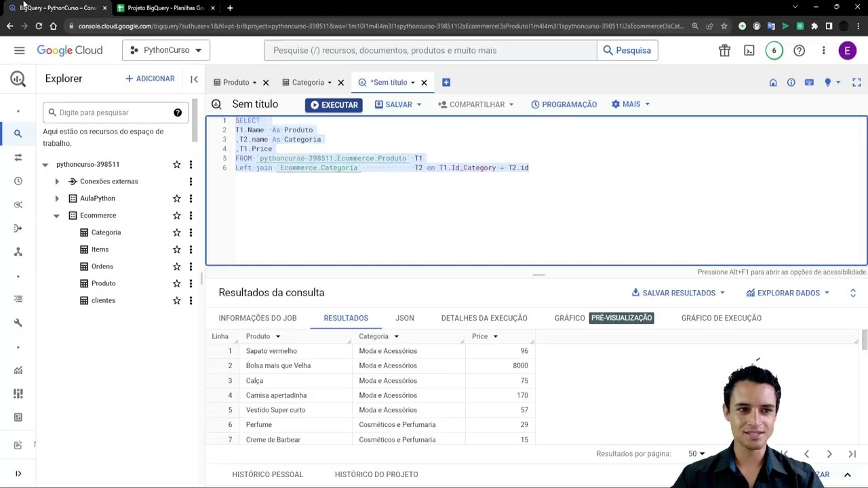The image size is (868, 488).
Task: Expand the AulaPython dataset
Action: tap(57, 198)
